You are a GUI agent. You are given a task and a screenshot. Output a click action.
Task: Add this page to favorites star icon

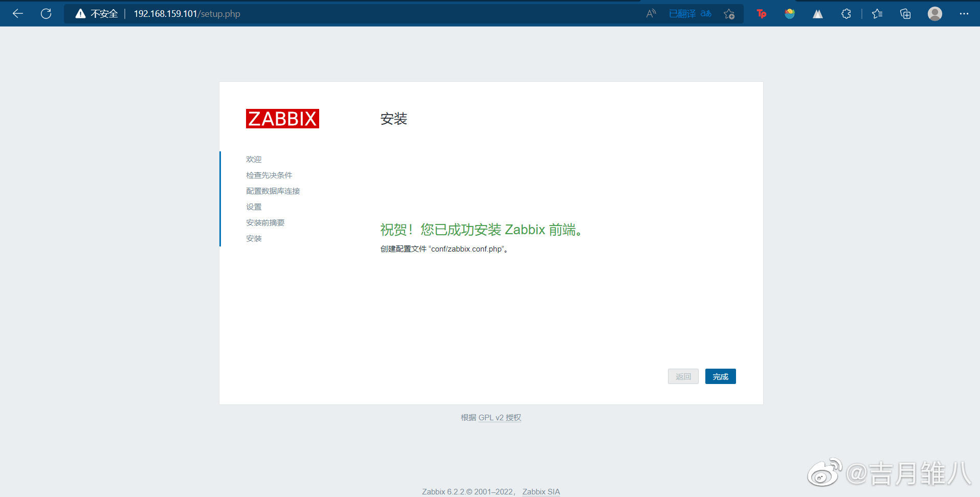click(729, 14)
